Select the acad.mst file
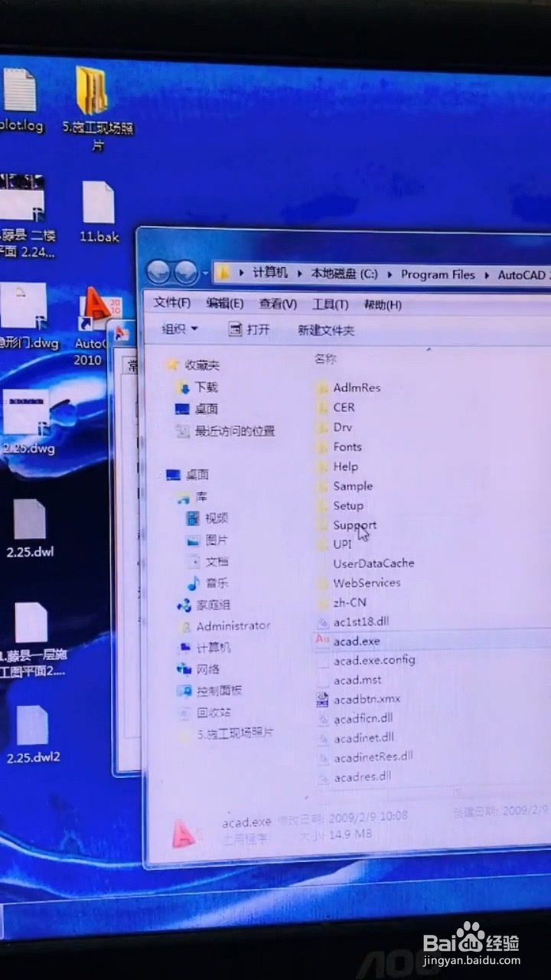 click(x=348, y=680)
